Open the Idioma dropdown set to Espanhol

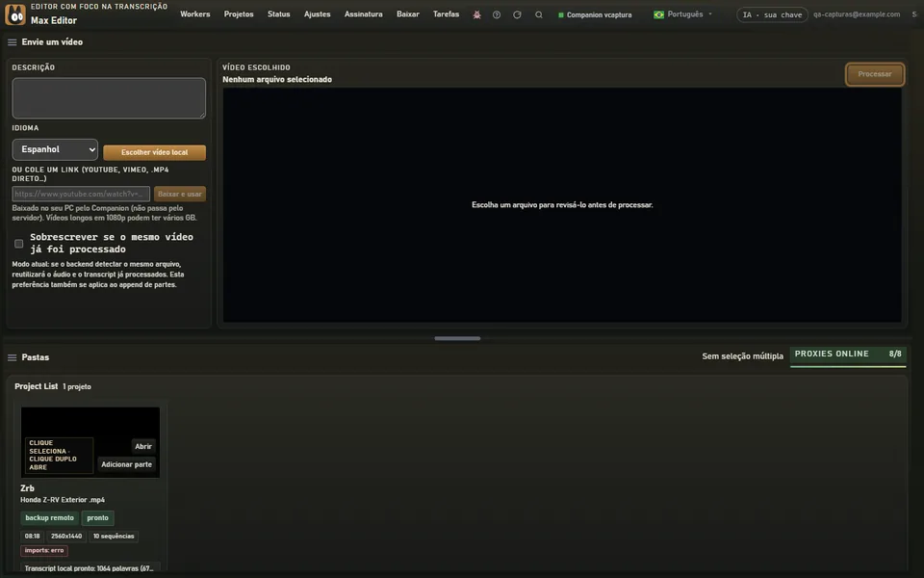[55, 149]
